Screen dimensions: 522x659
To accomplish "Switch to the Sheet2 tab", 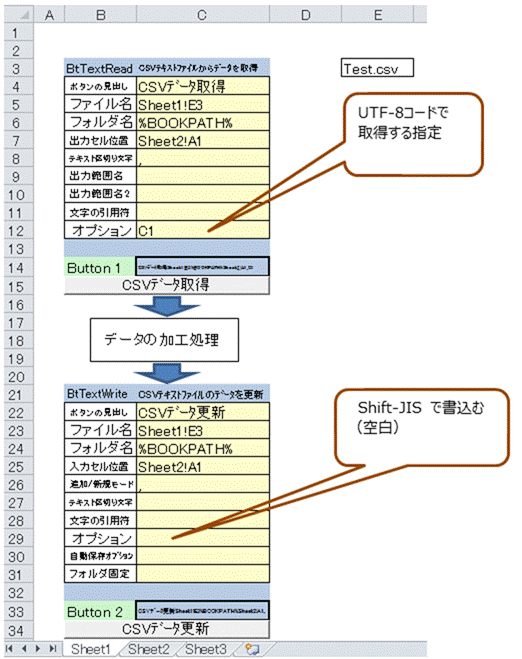I will [148, 649].
